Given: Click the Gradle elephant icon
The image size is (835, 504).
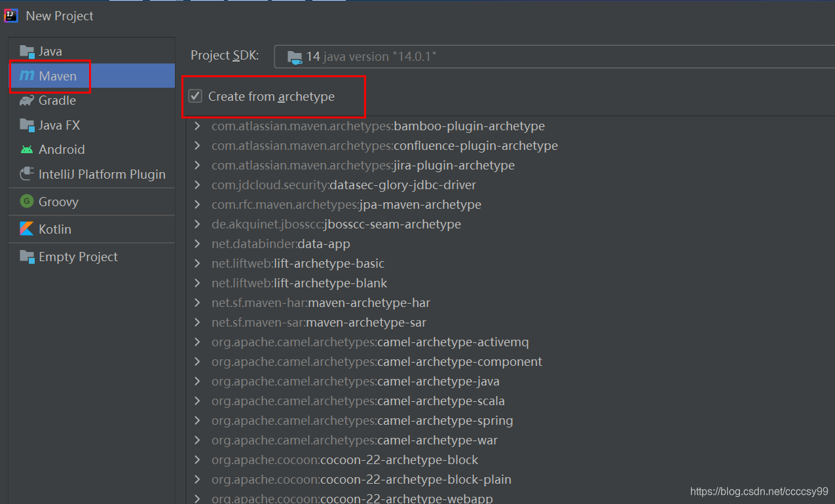Looking at the screenshot, I should click(x=27, y=100).
